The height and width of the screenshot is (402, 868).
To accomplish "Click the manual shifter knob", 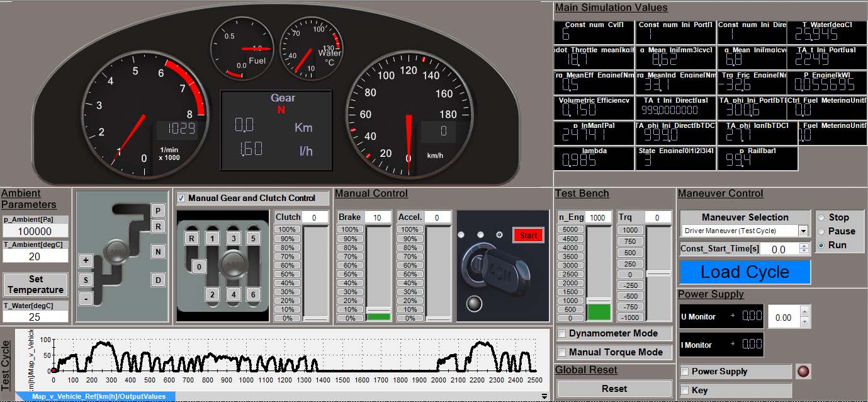I will pos(234,265).
